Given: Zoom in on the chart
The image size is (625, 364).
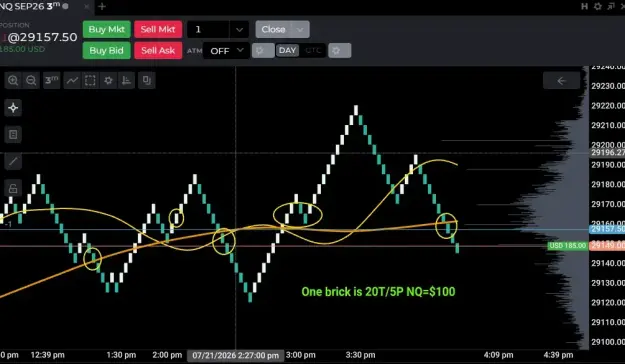Looking at the screenshot, I should coord(13,81).
